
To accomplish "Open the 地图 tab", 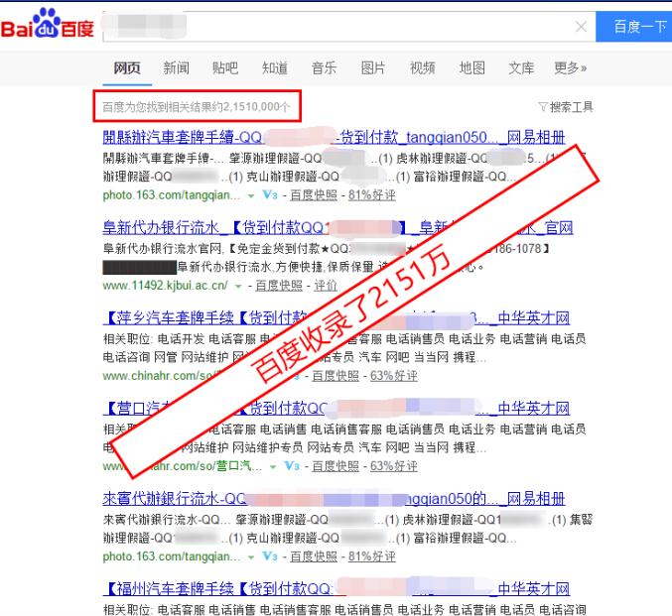I will click(472, 67).
